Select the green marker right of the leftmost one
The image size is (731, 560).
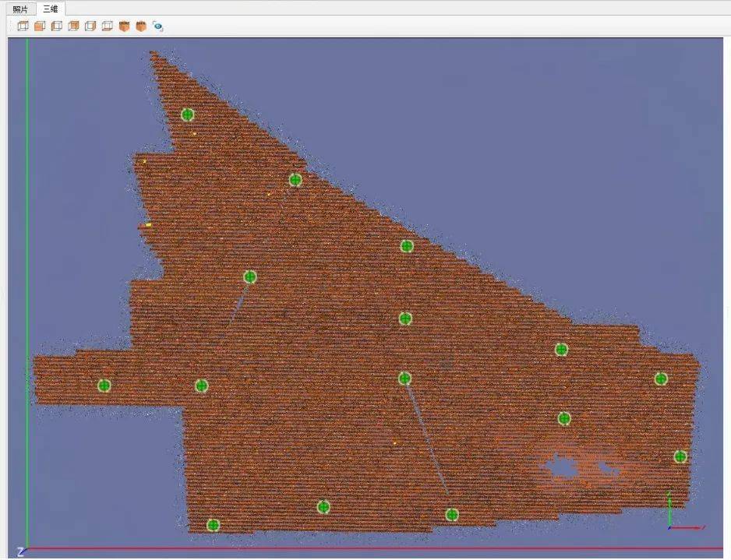[201, 386]
